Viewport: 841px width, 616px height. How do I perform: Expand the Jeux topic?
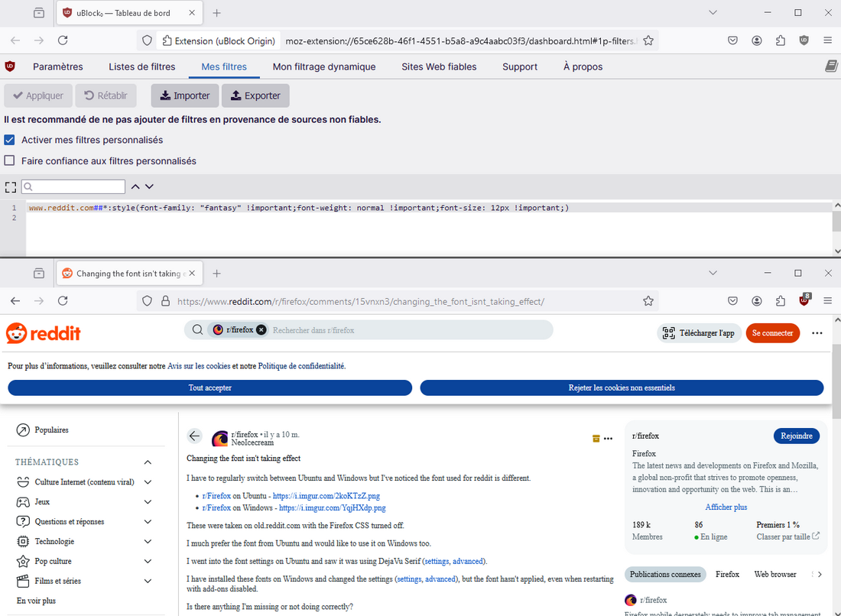(x=148, y=502)
